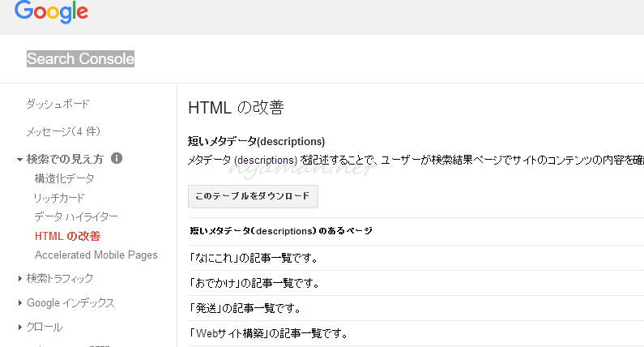Expand the Google インデックス section arrow
The image size is (644, 347).
[19, 303]
